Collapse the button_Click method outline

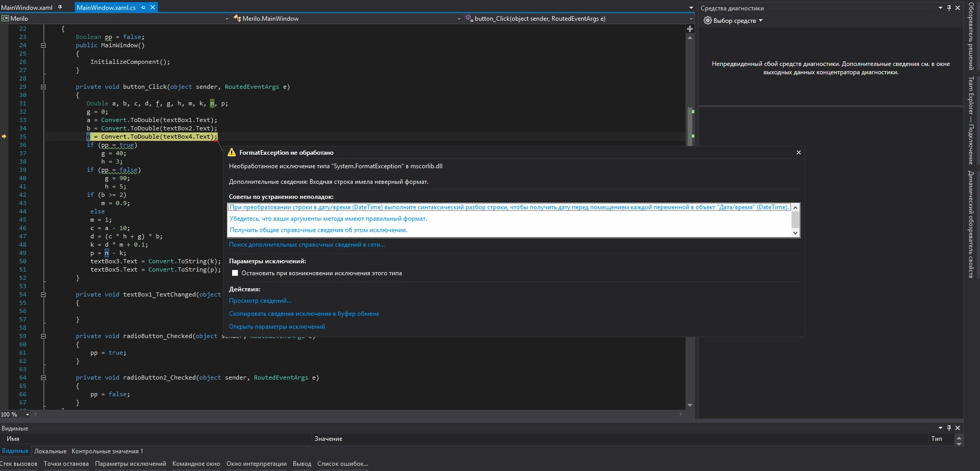[43, 87]
